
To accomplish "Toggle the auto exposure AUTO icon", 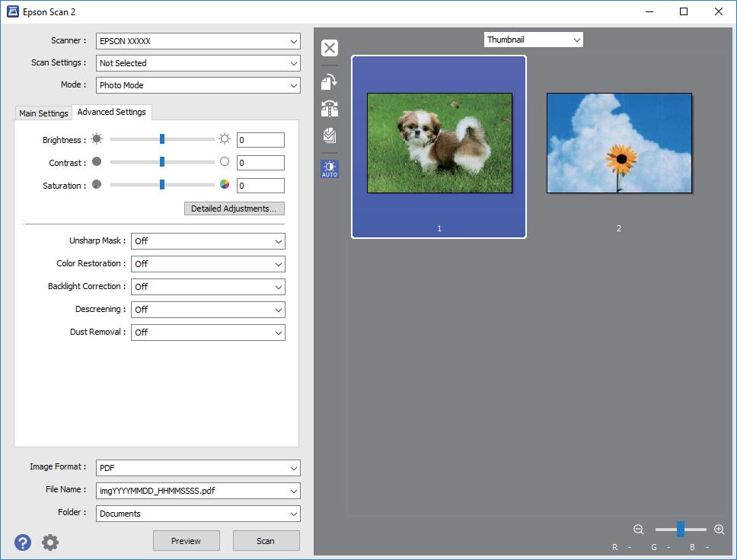I will click(x=330, y=169).
